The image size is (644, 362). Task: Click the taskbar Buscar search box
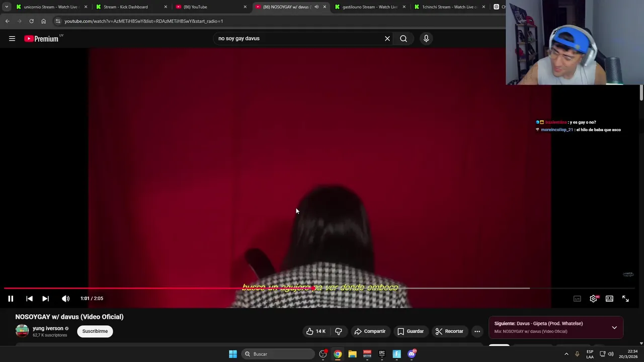tap(277, 354)
